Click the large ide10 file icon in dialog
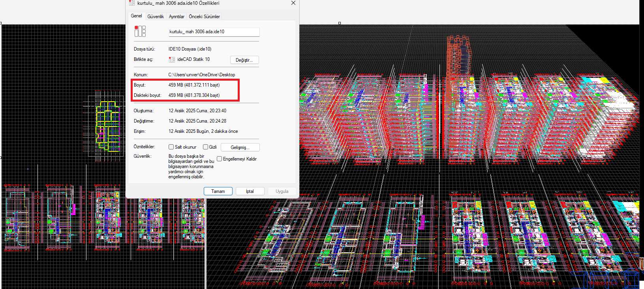 coord(140,31)
